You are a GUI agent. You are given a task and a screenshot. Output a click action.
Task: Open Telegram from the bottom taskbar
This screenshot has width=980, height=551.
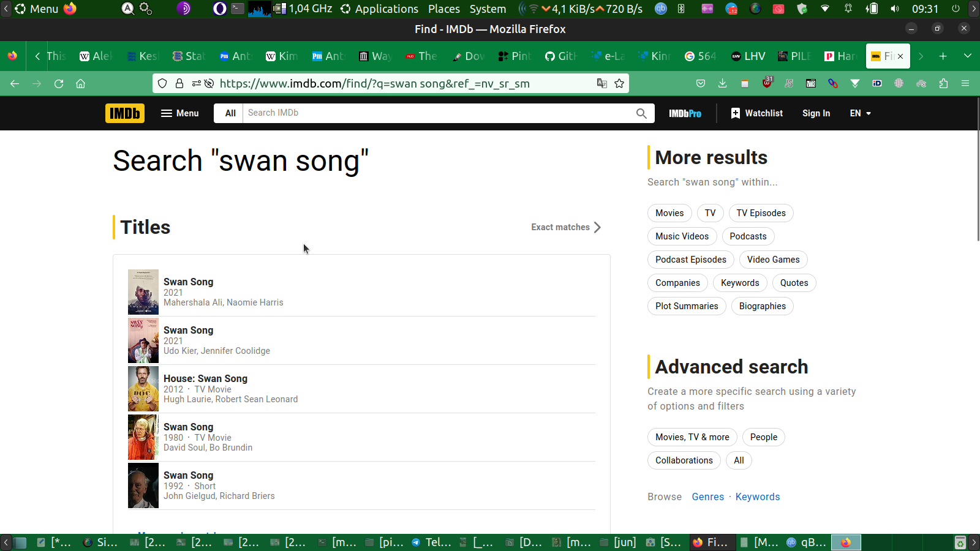coord(432,542)
